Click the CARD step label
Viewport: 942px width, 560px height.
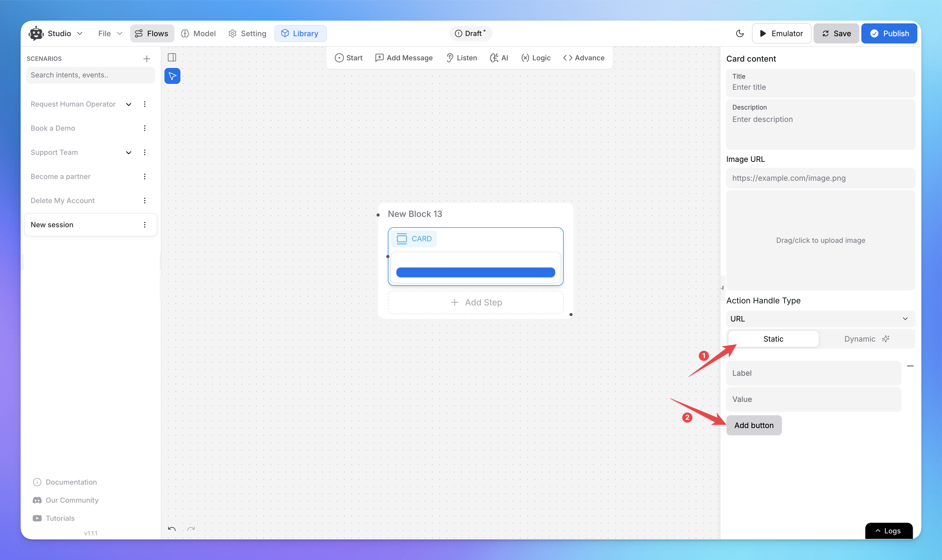point(414,239)
